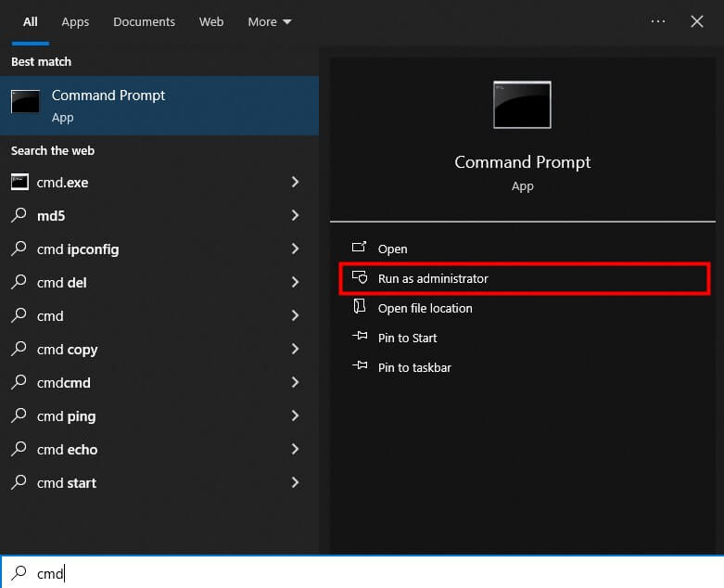Select the cmd echo web suggestion
Image resolution: width=724 pixels, height=588 pixels.
[67, 450]
